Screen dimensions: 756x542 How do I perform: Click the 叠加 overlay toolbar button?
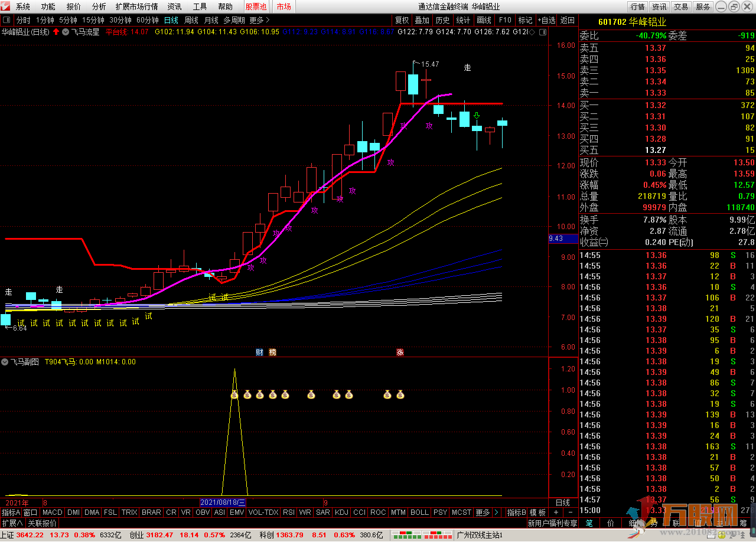tap(422, 20)
